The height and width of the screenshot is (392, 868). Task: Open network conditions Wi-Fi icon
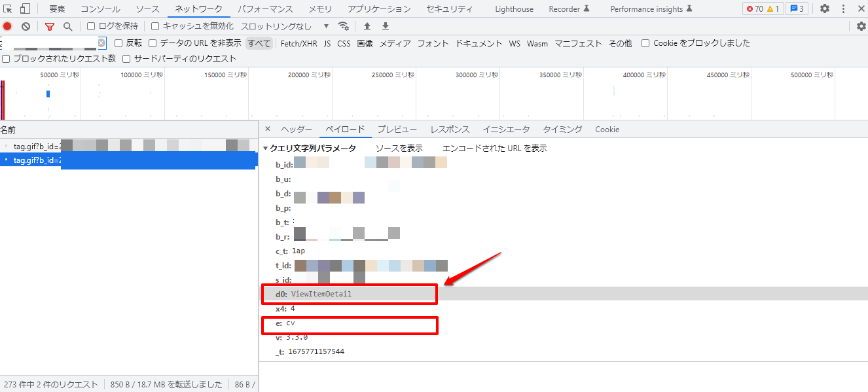point(343,26)
